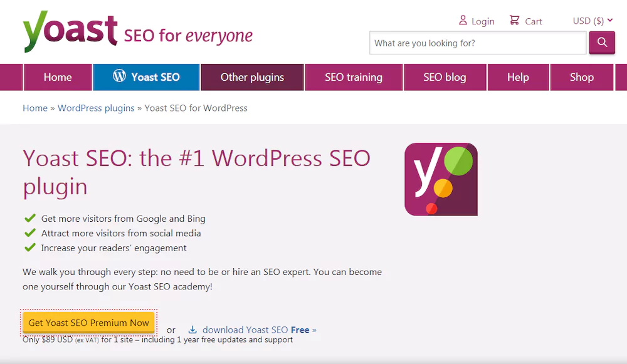Viewport: 627px width, 364px height.
Task: Click the green checkmark beside Google and Bing line
Action: coord(29,219)
